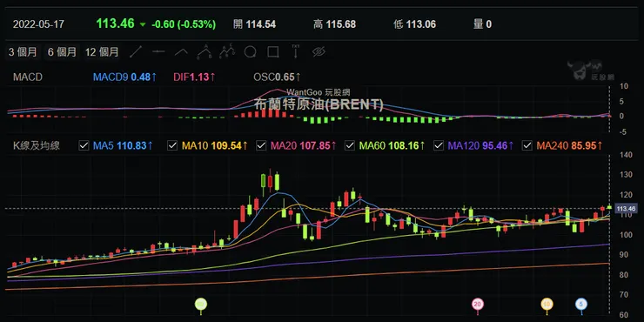Screen dimensions: 644x322
Task: Click the MA5 110.83 label text
Action: [x=123, y=145]
